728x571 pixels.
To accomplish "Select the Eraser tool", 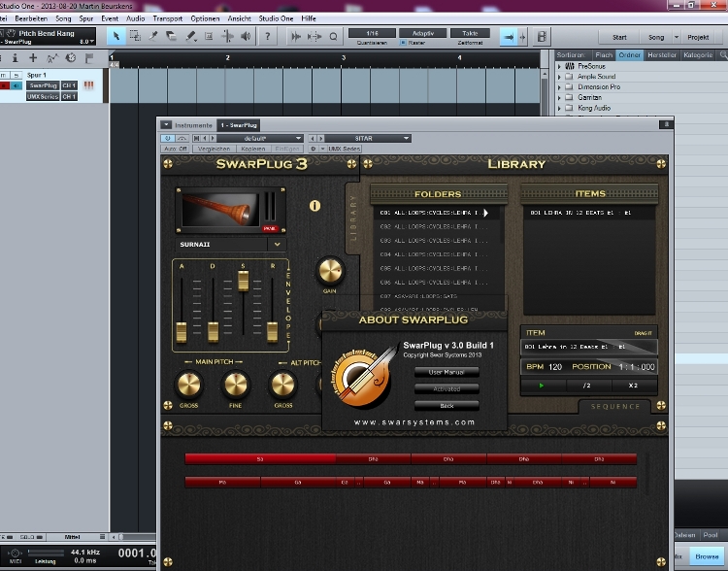I will pyautogui.click(x=171, y=36).
